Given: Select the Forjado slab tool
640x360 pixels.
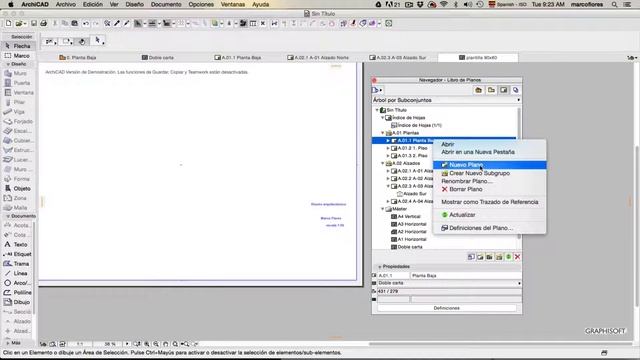Looking at the screenshot, I should pyautogui.click(x=18, y=122).
